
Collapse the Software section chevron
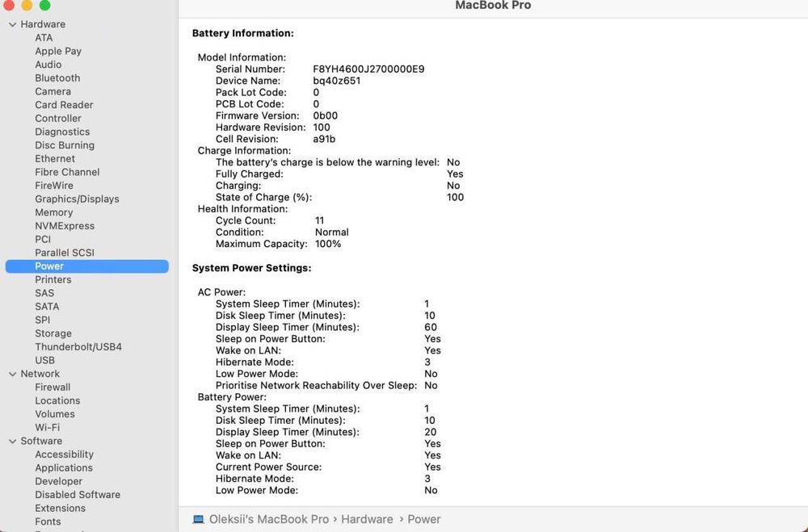[12, 441]
